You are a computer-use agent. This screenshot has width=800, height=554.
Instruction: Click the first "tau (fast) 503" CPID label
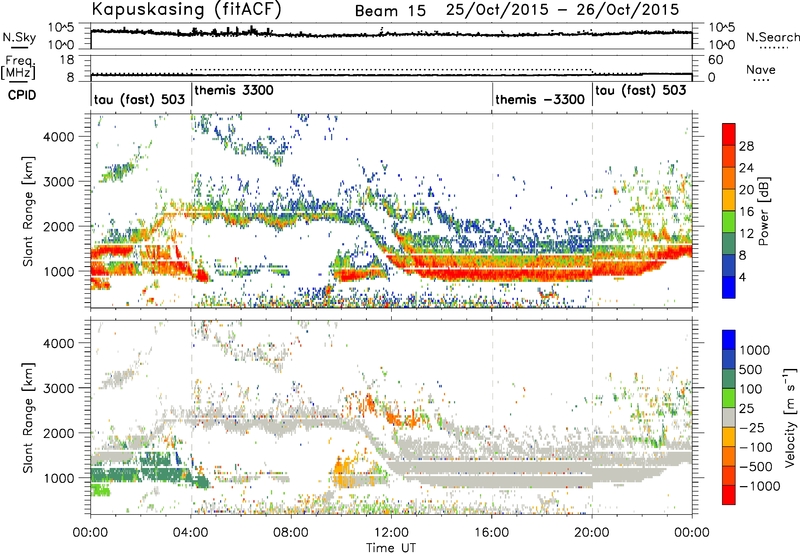[x=139, y=99]
